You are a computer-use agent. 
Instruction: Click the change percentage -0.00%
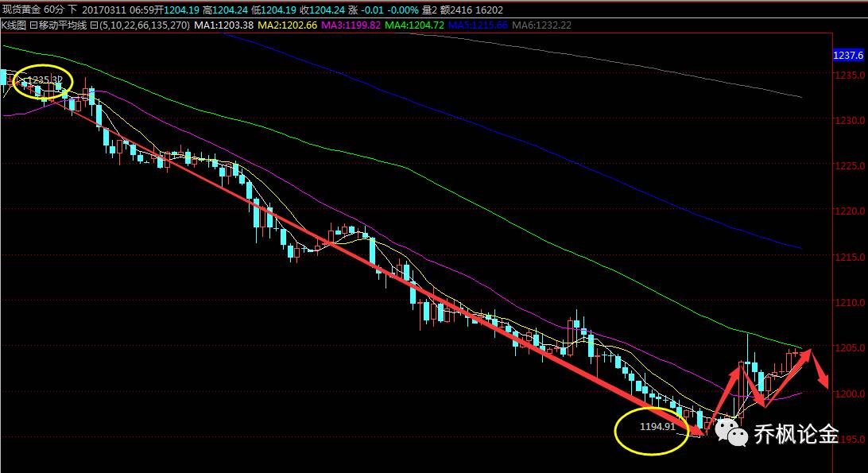(x=402, y=10)
